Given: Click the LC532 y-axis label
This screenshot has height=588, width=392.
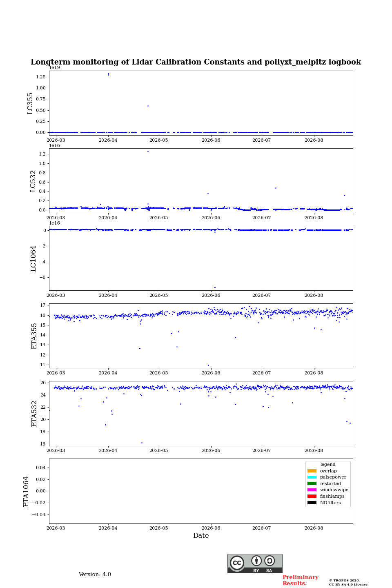Looking at the screenshot, I should tap(33, 181).
